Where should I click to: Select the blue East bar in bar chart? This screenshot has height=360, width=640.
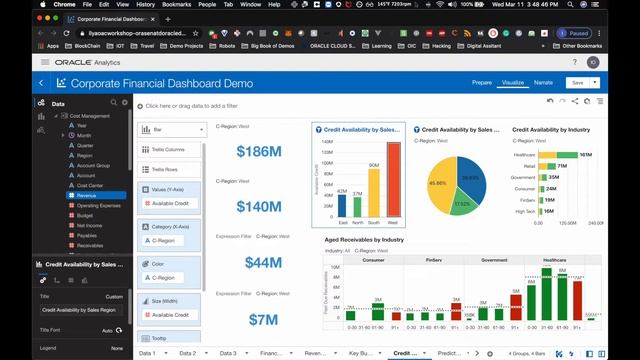342,206
